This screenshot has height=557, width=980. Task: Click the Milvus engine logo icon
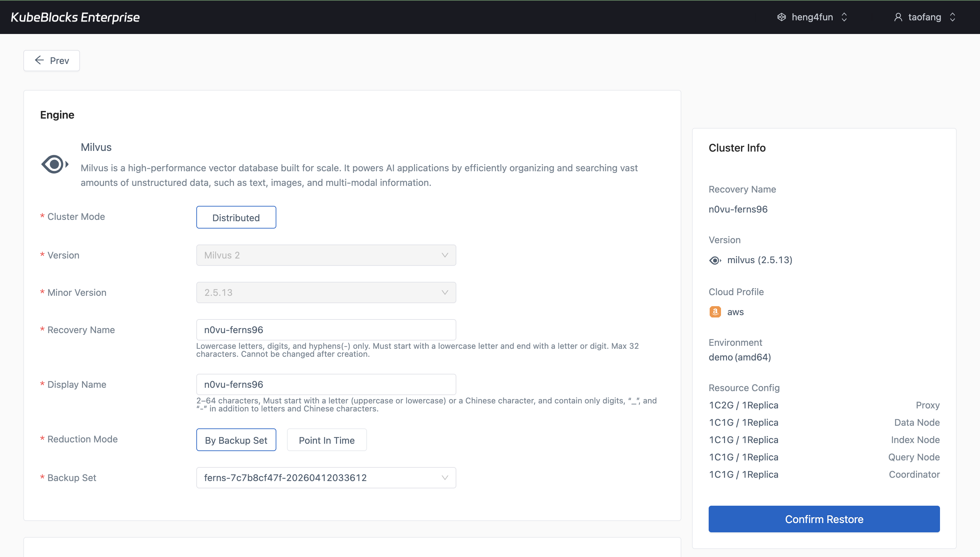click(x=54, y=164)
